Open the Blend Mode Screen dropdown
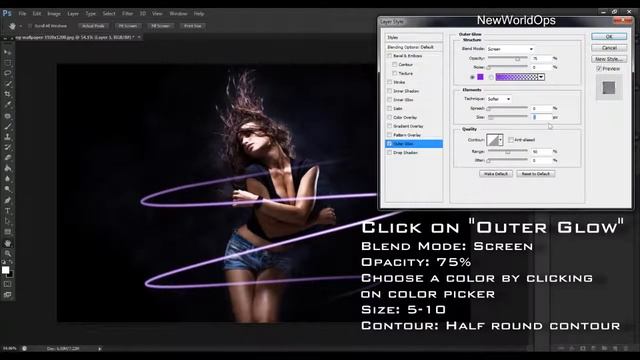Viewport: 640px width, 360px height. 510,49
